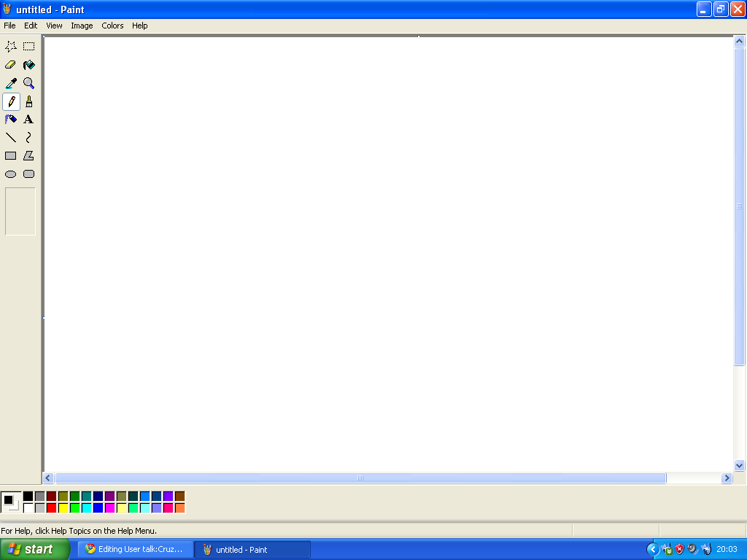
Task: Select the rectangular Select tool
Action: (x=28, y=47)
